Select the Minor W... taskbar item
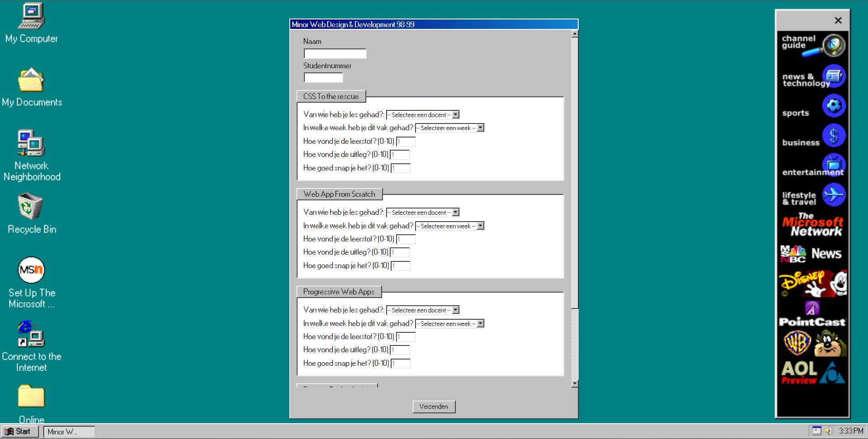Screen dimensions: 868x439 click(69, 432)
